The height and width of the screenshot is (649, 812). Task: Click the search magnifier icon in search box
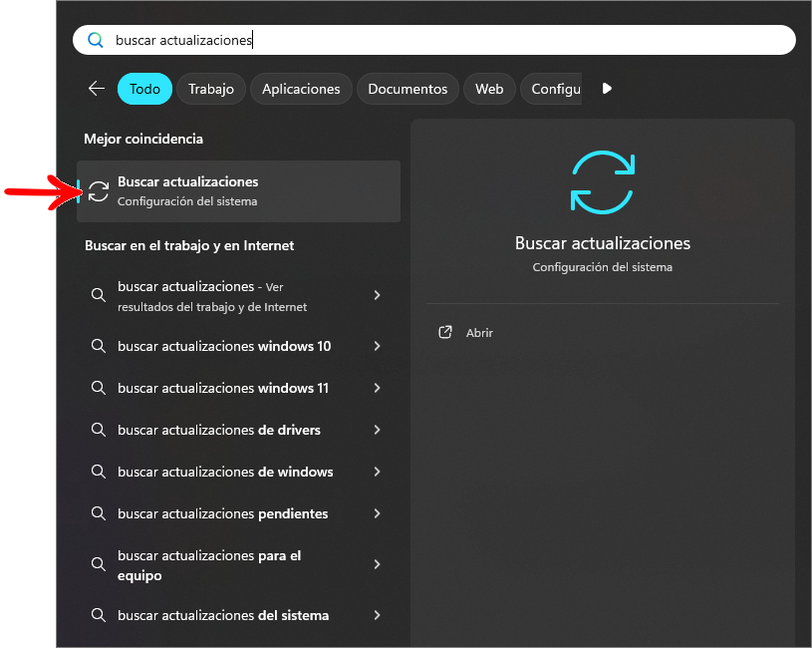tap(96, 40)
